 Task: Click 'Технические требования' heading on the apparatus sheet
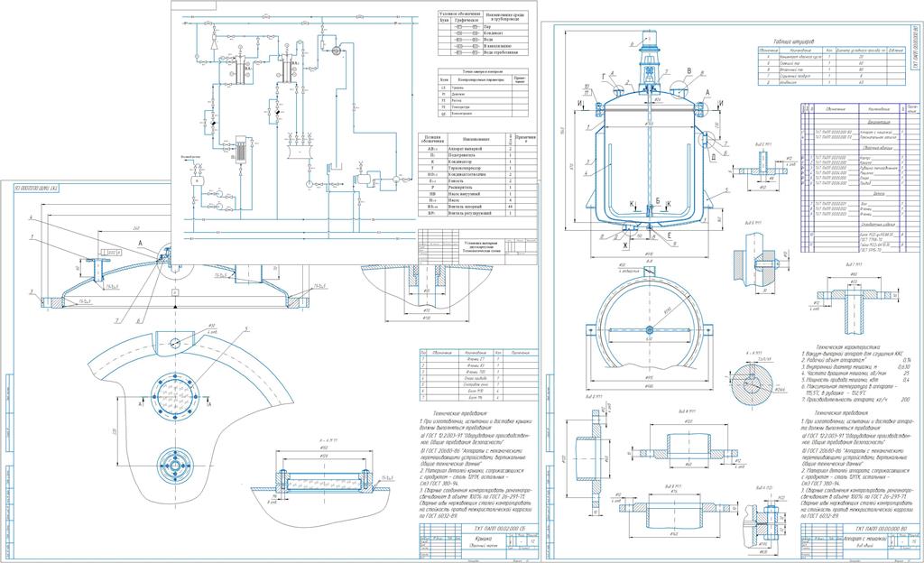[x=843, y=414]
